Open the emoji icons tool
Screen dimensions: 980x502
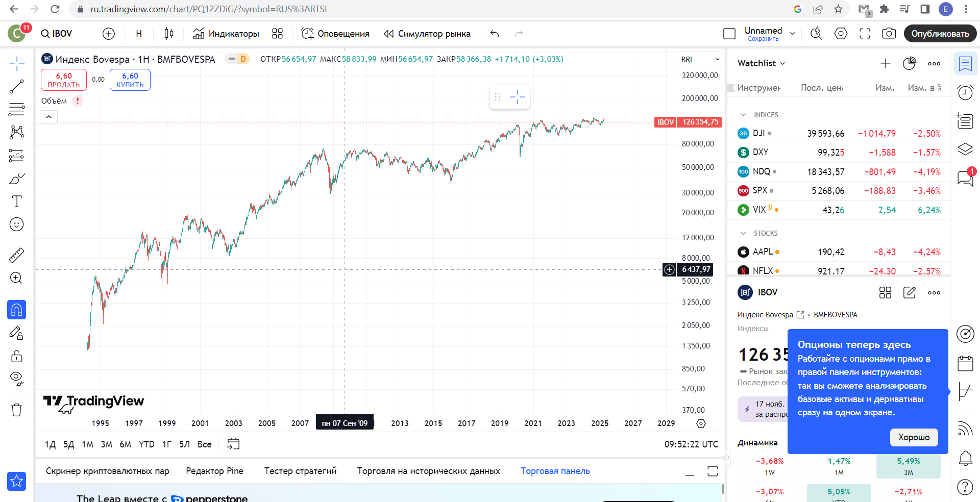click(17, 224)
